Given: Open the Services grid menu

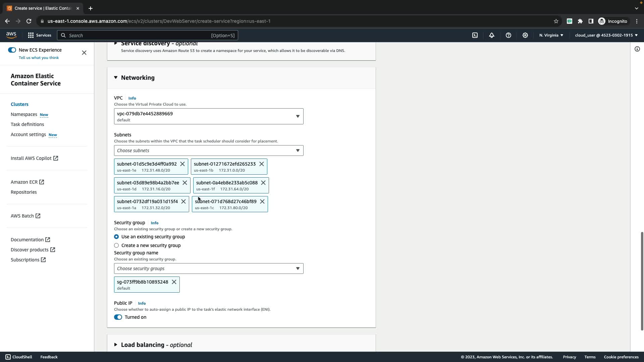Looking at the screenshot, I should coord(39,35).
